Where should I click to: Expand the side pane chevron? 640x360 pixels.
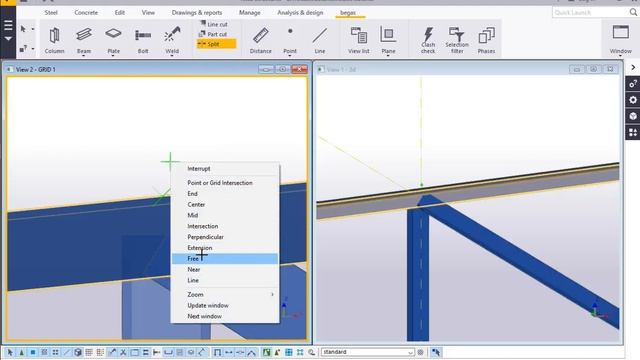pyautogui.click(x=633, y=67)
